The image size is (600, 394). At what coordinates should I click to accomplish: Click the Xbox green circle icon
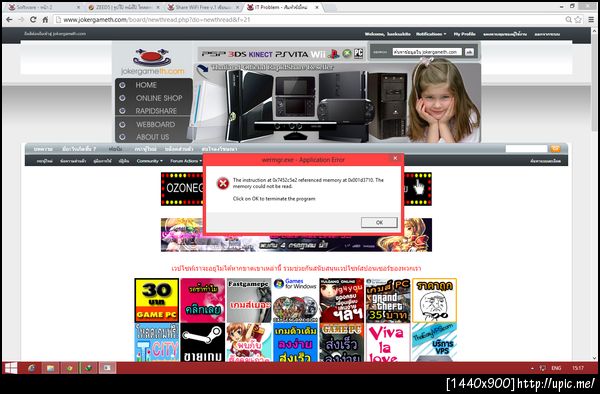click(347, 54)
